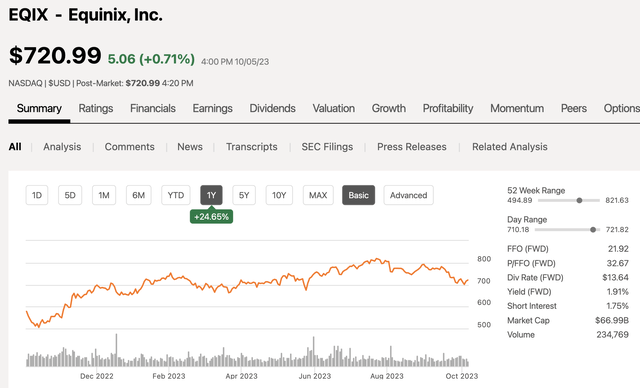The image size is (640, 388).
Task: Open the Transcripts filter
Action: pyautogui.click(x=251, y=147)
